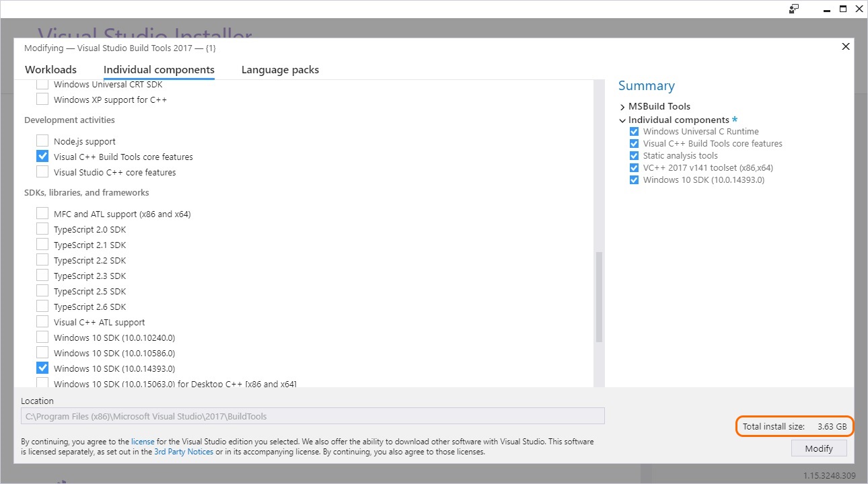Open the license hyperlink
The height and width of the screenshot is (484, 868).
click(x=143, y=441)
